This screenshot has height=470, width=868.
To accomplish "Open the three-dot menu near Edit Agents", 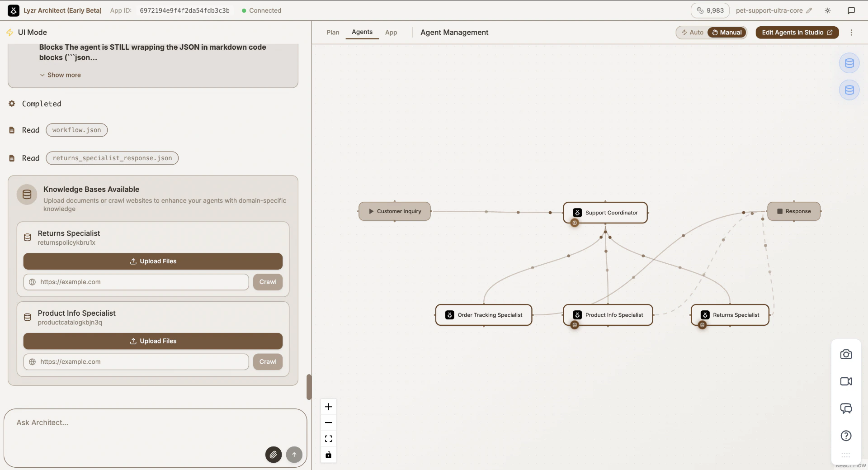I will tap(852, 32).
